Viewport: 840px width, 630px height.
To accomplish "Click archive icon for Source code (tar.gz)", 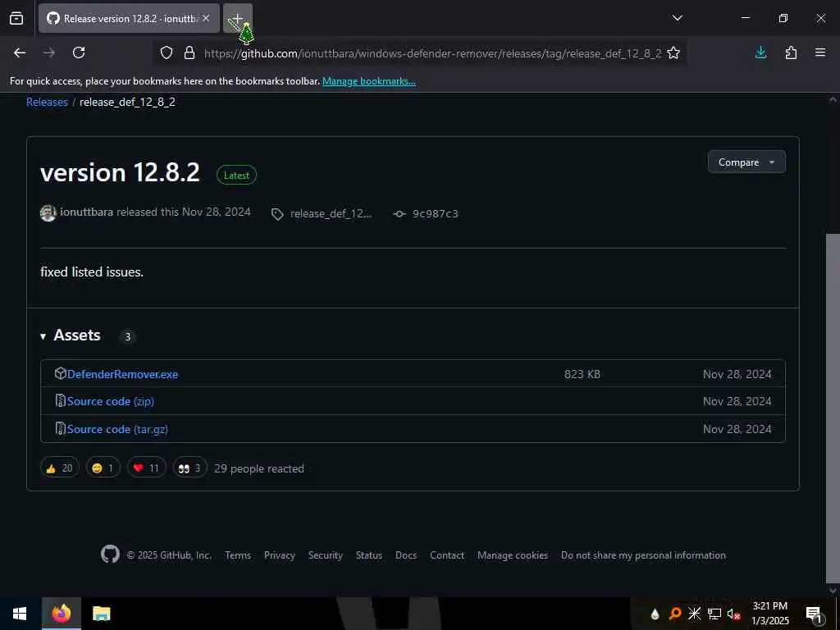I will click(x=61, y=428).
